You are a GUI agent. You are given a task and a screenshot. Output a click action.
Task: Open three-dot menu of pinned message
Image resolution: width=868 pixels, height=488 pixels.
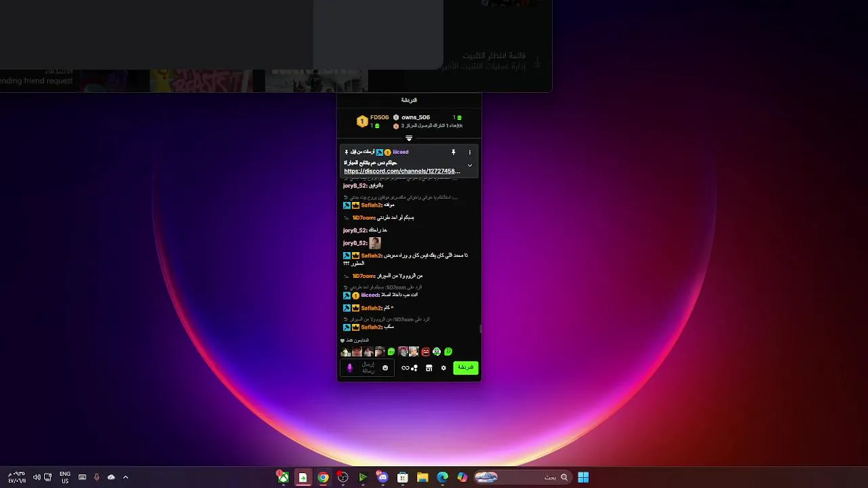469,152
